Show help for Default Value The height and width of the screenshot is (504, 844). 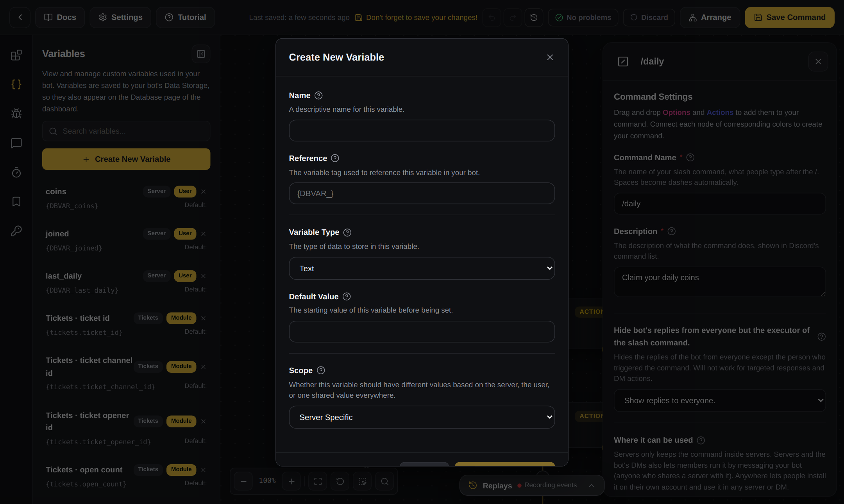pos(347,297)
